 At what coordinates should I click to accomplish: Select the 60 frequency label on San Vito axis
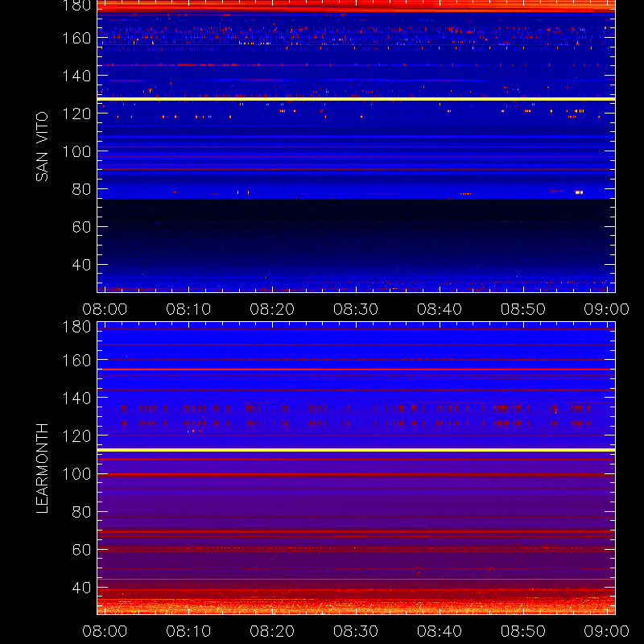coord(81,227)
